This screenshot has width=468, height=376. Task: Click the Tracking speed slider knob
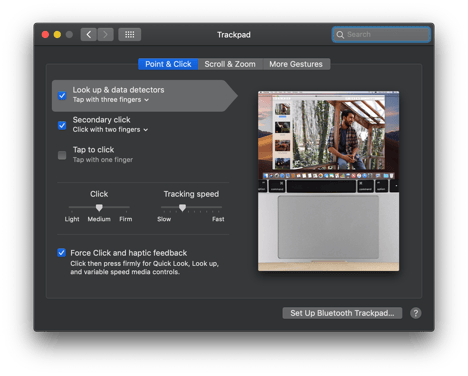(182, 208)
